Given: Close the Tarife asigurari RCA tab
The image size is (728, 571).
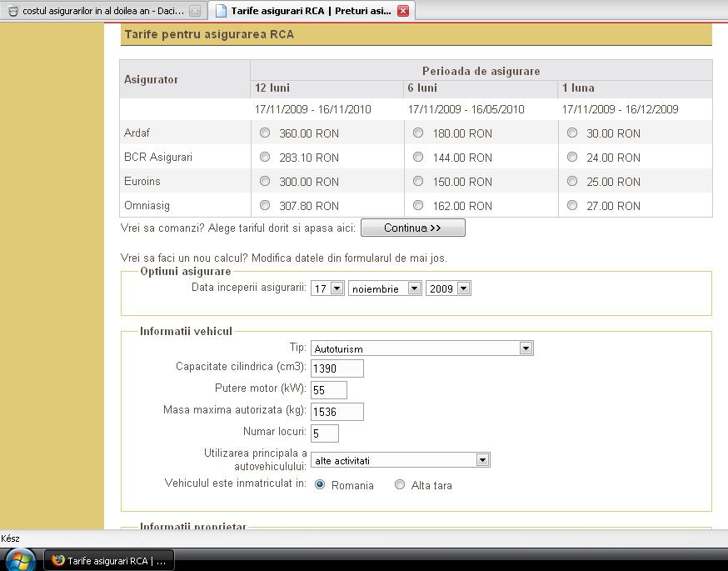Looking at the screenshot, I should 403,11.
